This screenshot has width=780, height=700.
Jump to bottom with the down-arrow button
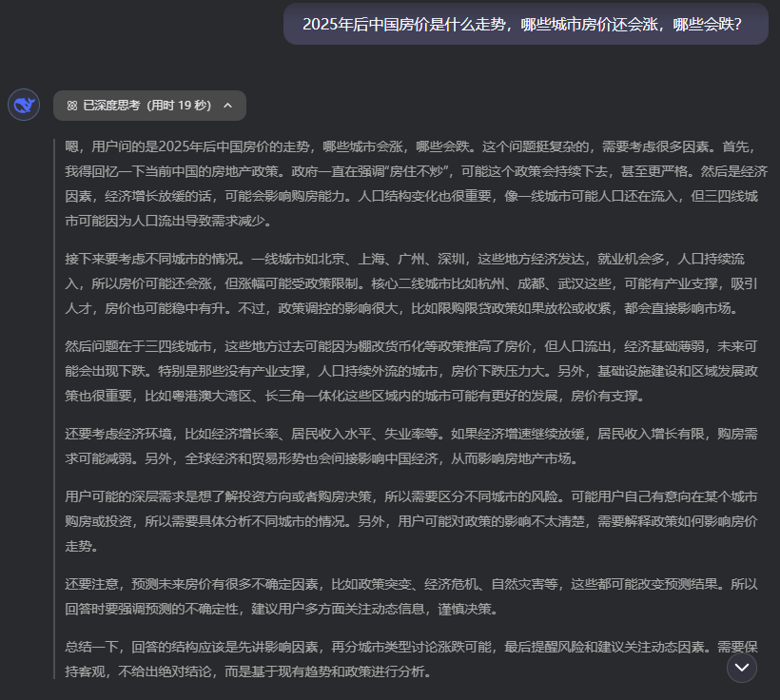point(742,668)
